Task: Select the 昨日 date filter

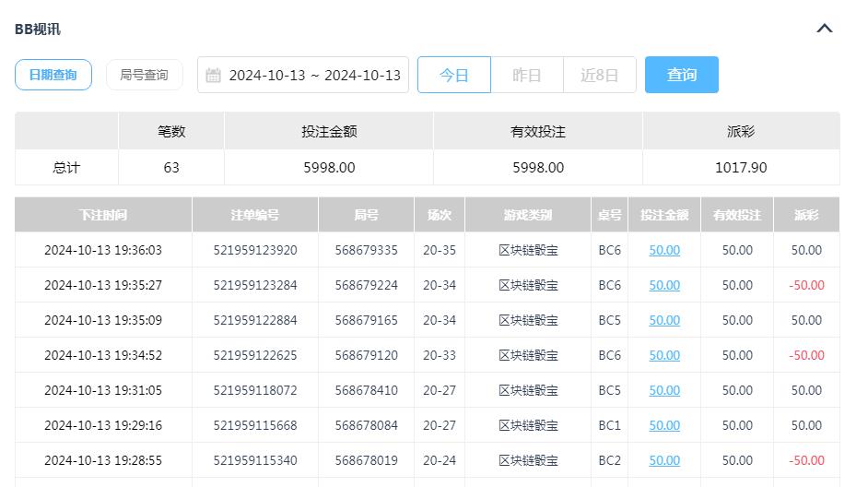Action: coord(526,76)
